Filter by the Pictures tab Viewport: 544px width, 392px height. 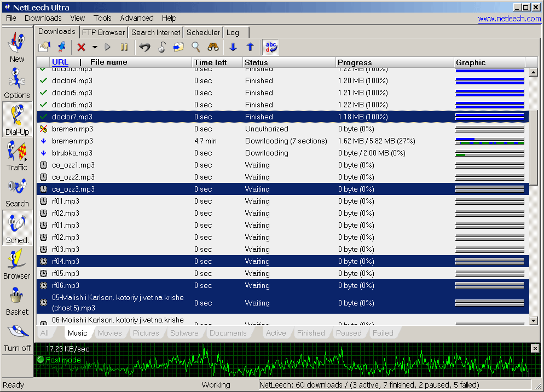coord(146,333)
